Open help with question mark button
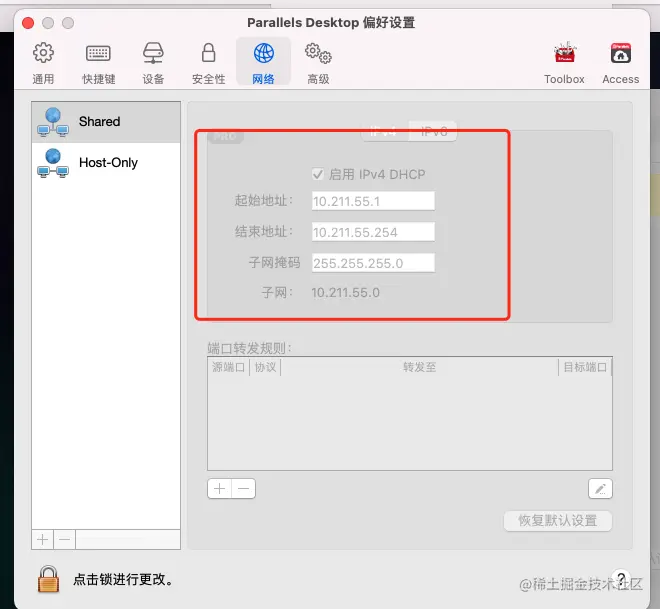The image size is (660, 609). tap(621, 578)
